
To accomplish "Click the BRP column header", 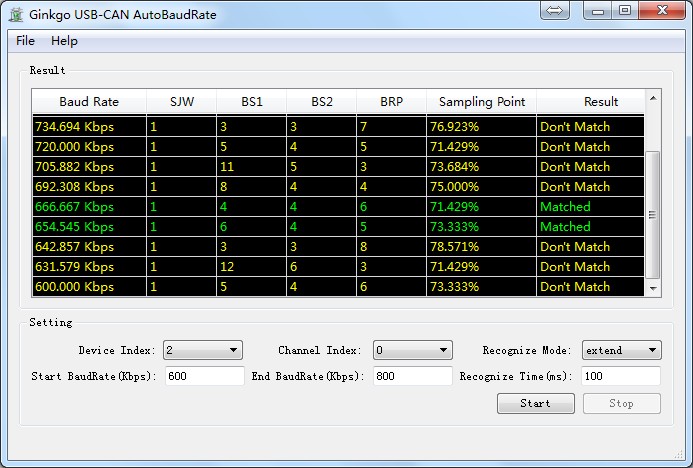I will coord(391,102).
